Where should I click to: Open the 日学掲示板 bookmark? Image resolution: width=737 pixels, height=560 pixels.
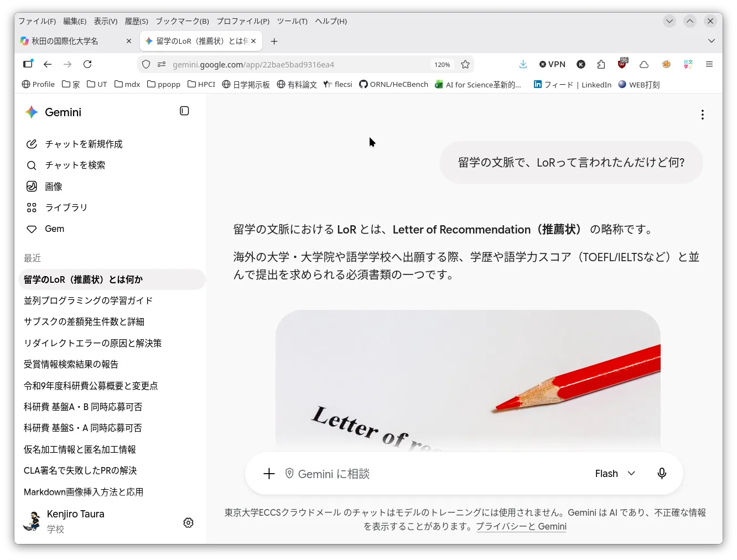coord(246,84)
